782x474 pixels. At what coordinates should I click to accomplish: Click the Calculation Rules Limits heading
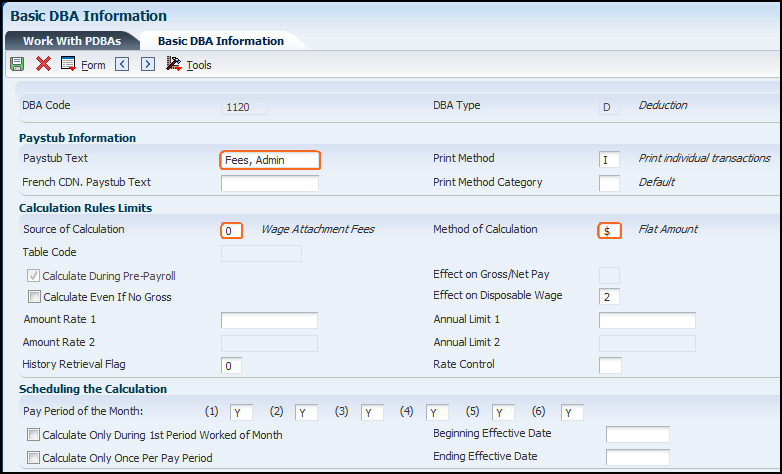pos(86,208)
